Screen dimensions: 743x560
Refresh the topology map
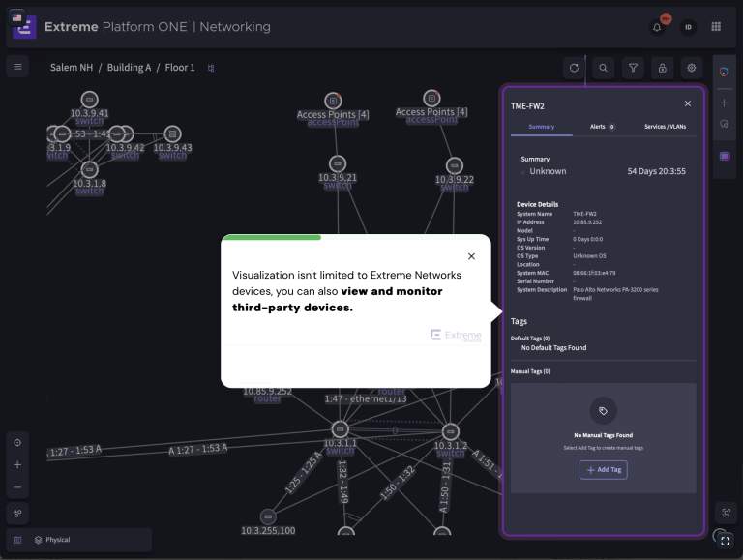tap(574, 69)
